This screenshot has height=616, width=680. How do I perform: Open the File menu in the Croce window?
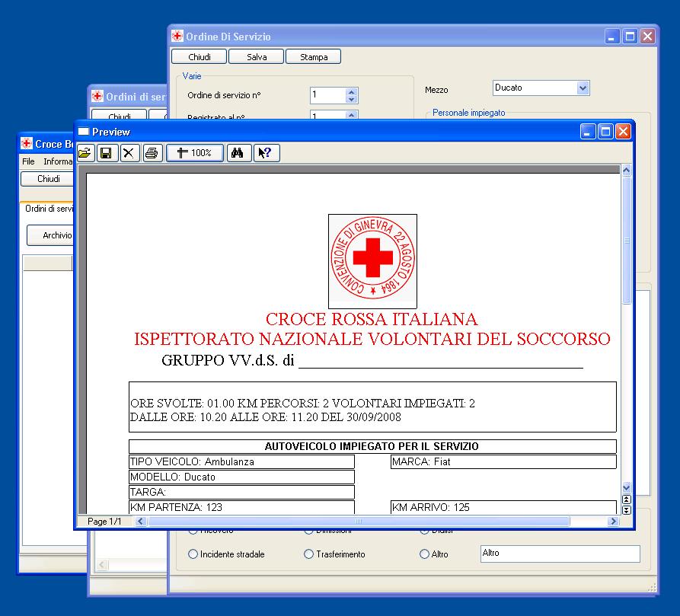[x=28, y=161]
